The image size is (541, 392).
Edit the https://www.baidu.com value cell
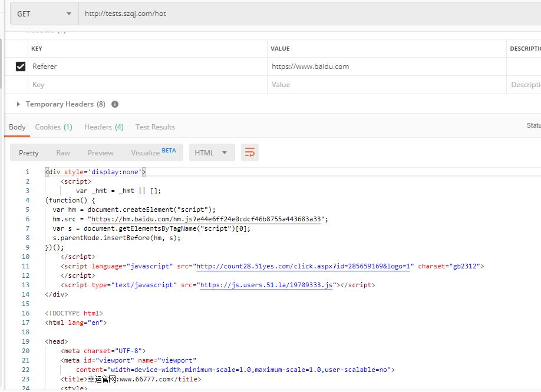coord(387,67)
